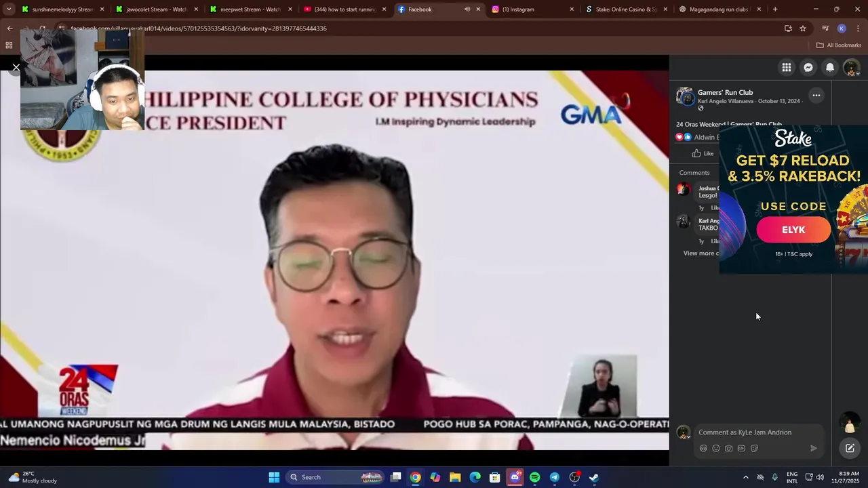This screenshot has height=488, width=868.
Task: Open the chat head above the compose button
Action: coord(850,422)
